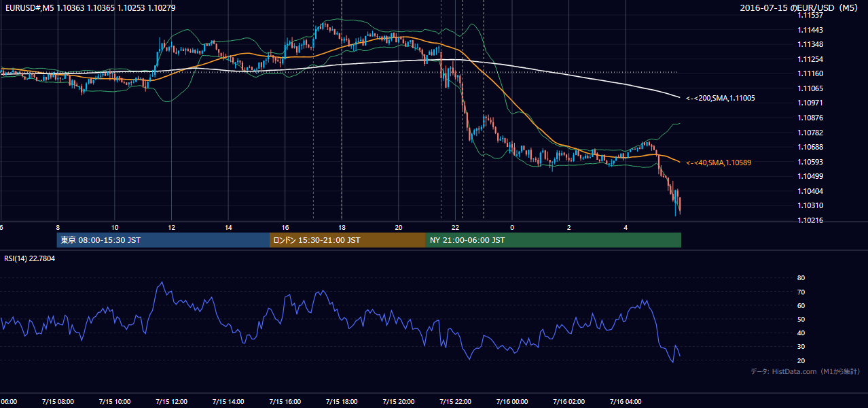
Task: Select the 東京 08:00-15:30 JST session bar
Action: pos(163,240)
